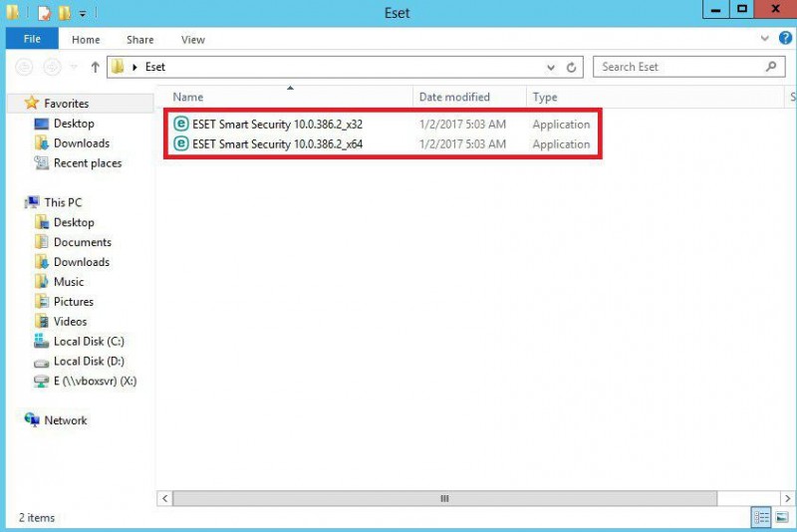The width and height of the screenshot is (797, 532).
Task: Open Recent places
Action: (88, 163)
